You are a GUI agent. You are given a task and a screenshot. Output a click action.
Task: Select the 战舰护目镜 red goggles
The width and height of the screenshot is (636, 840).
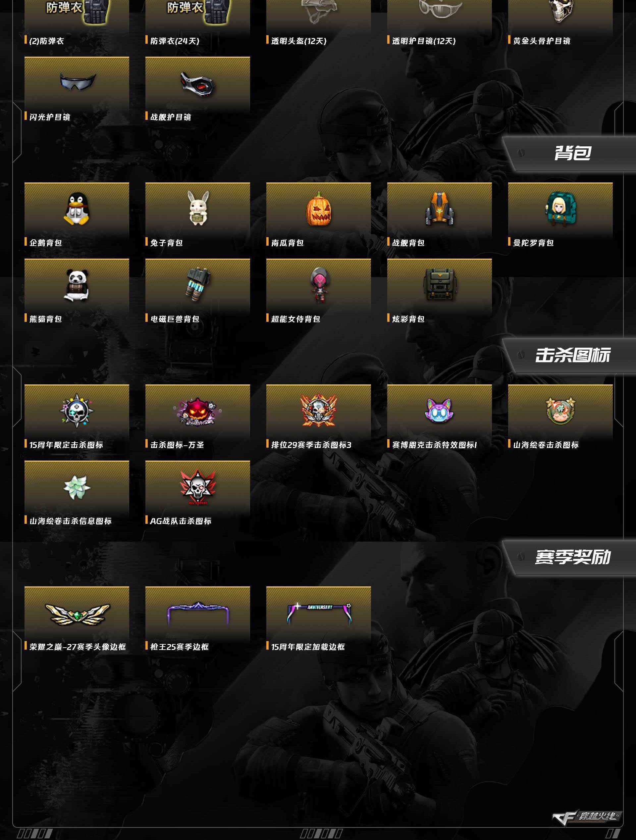(197, 83)
